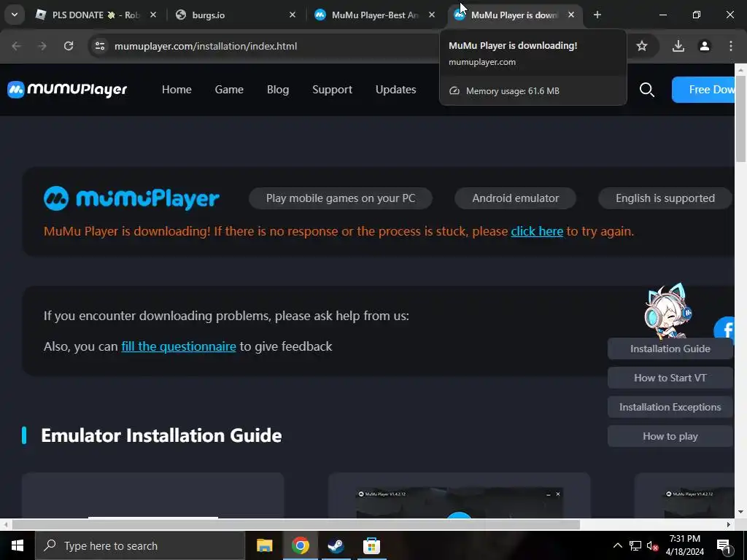Go back to previous page
Image resolution: width=747 pixels, height=560 pixels.
click(16, 46)
